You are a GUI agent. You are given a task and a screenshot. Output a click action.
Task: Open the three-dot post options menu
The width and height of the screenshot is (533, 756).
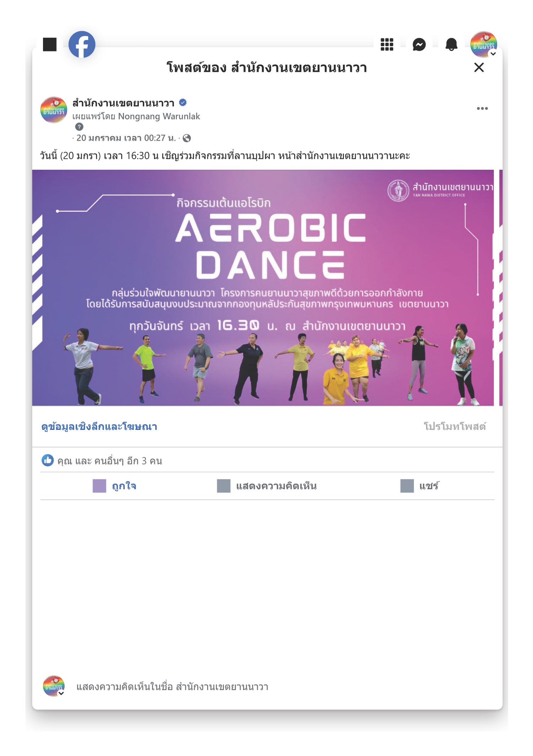[x=482, y=108]
